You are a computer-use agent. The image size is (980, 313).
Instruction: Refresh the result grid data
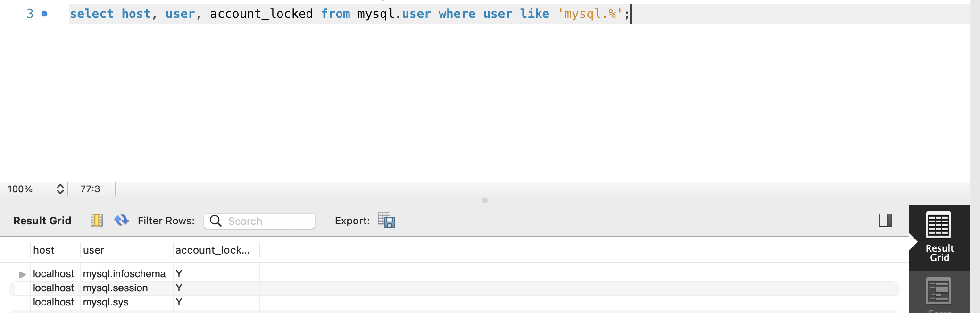121,220
